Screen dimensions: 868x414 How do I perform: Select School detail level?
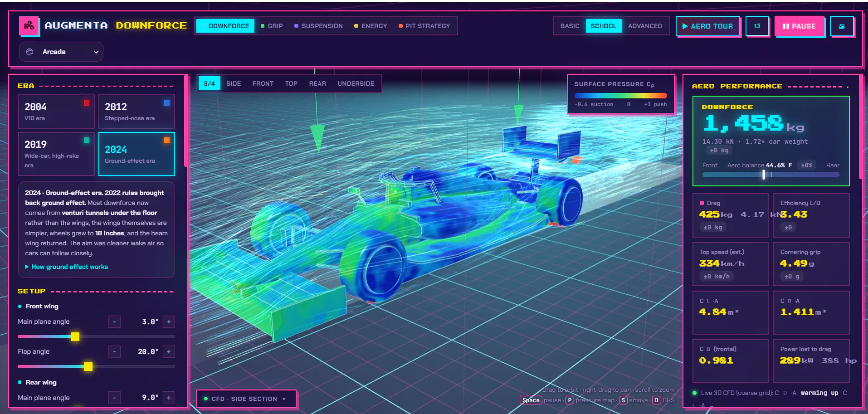tap(604, 26)
